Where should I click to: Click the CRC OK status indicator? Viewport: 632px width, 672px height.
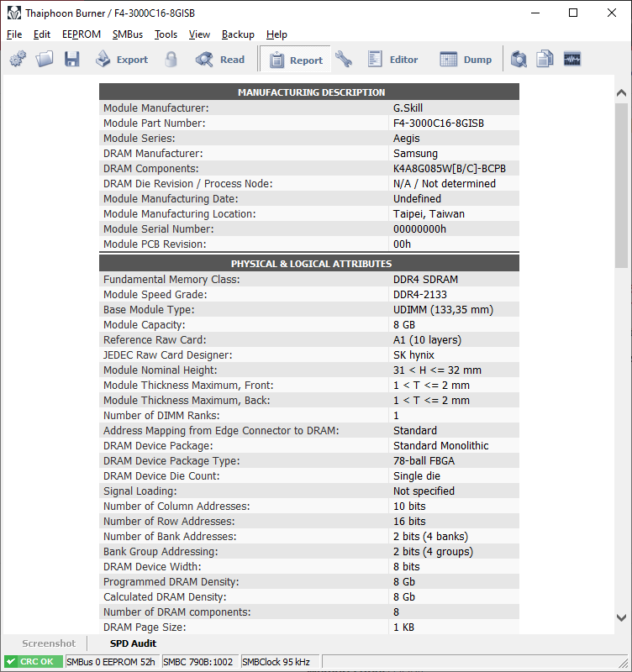coord(34,662)
